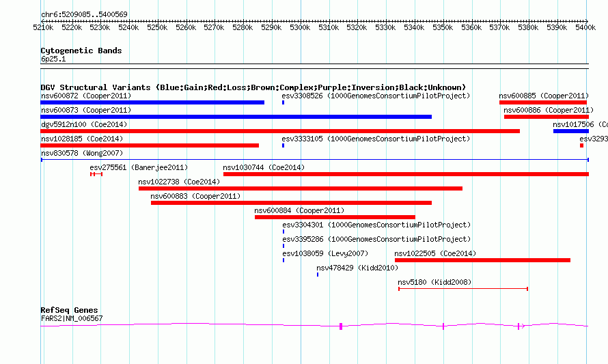This screenshot has height=364, width=608.
Task: Open the nsv600872 (Cooper2011) label
Action: tap(86, 96)
